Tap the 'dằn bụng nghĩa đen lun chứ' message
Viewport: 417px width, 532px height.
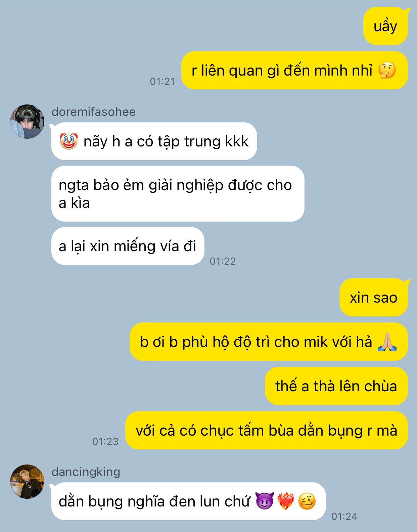[x=189, y=501]
